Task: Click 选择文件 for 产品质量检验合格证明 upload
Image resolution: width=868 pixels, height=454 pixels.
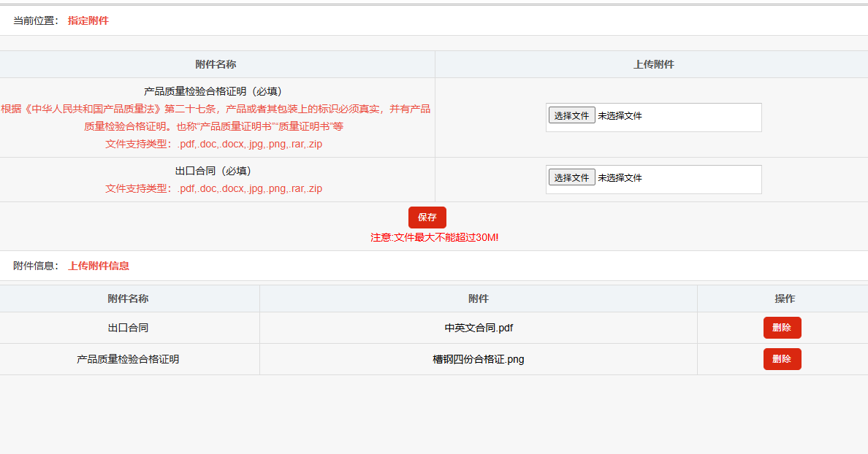Action: [x=571, y=115]
